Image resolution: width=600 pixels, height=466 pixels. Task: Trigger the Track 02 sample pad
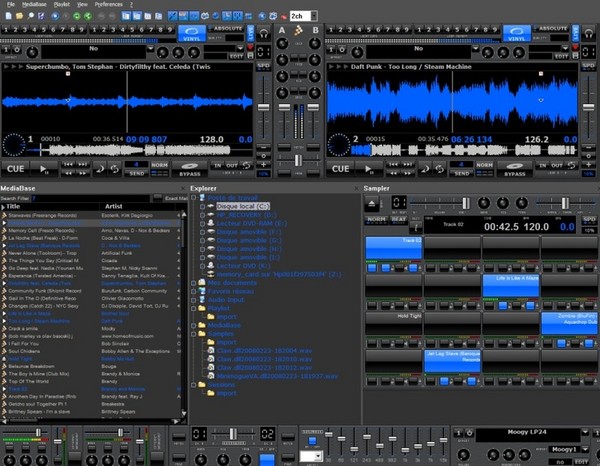[394, 248]
